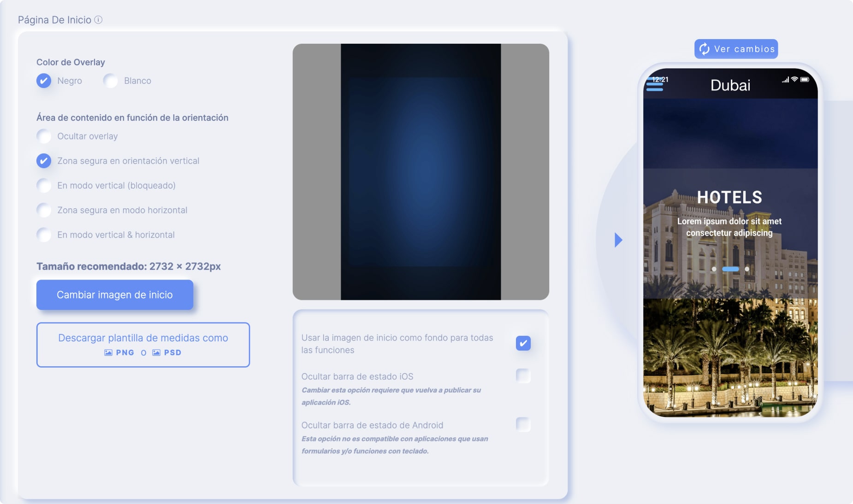The height and width of the screenshot is (504, 853).
Task: Click Cambiar imagen de inicio button
Action: [115, 295]
